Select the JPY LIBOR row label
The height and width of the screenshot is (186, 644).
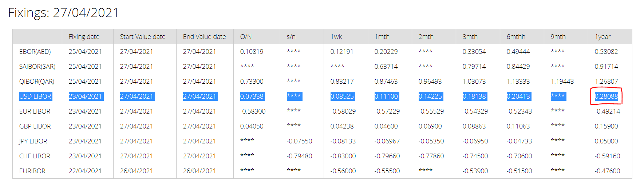coord(33,141)
